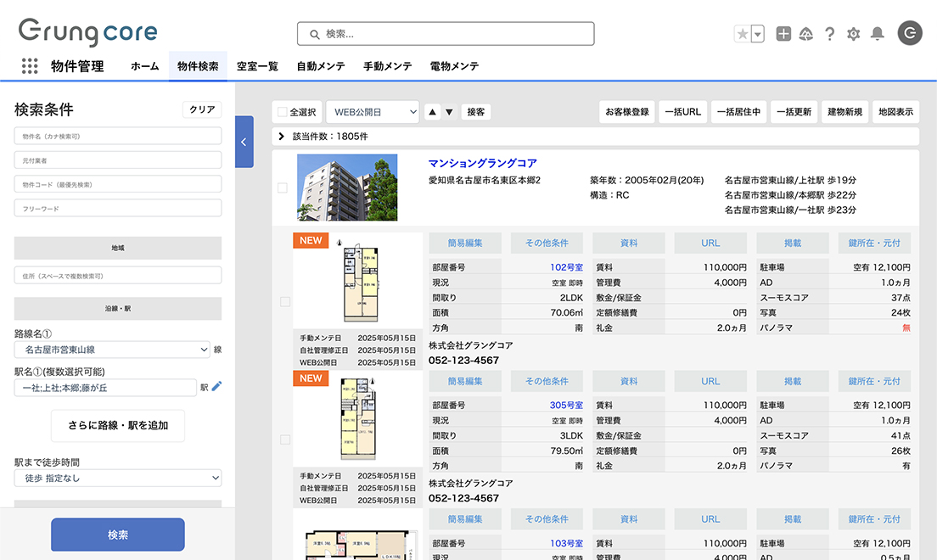Click the 物件名 input field
Image resolution: width=937 pixels, height=560 pixels.
pyautogui.click(x=118, y=136)
